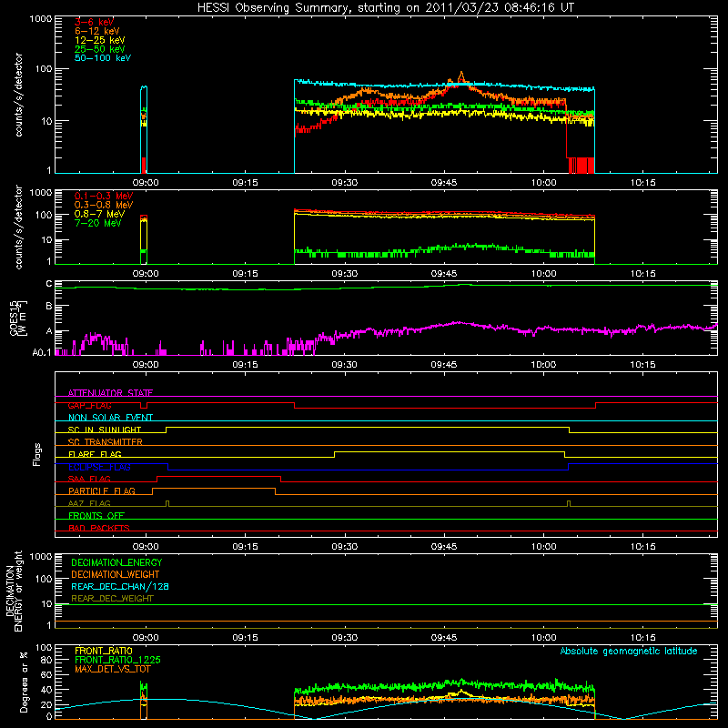
Task: Select the SC_IN_SUNLIGHT flag label
Action: click(x=105, y=430)
